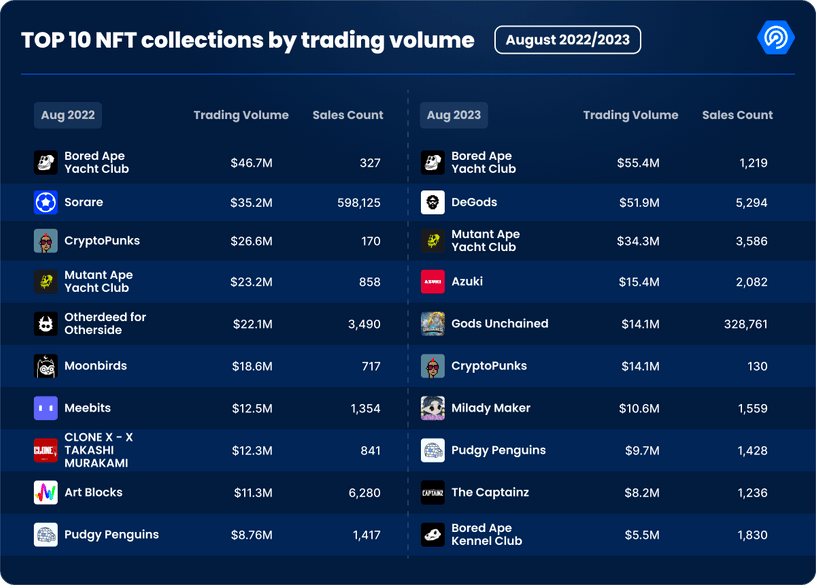This screenshot has height=585, width=816.
Task: Click the Otherdeed for Otherside icon
Action: (x=46, y=324)
